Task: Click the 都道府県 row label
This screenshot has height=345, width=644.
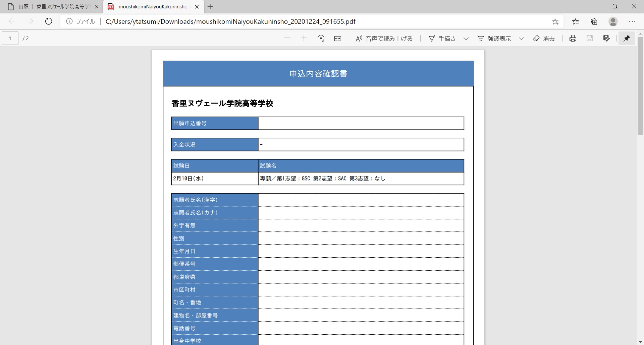Action: pyautogui.click(x=215, y=277)
